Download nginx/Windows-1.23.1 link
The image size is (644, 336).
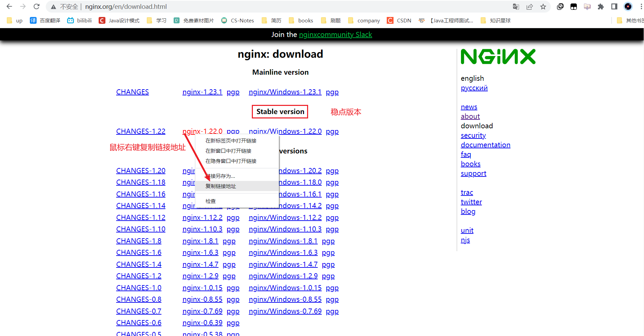click(285, 92)
